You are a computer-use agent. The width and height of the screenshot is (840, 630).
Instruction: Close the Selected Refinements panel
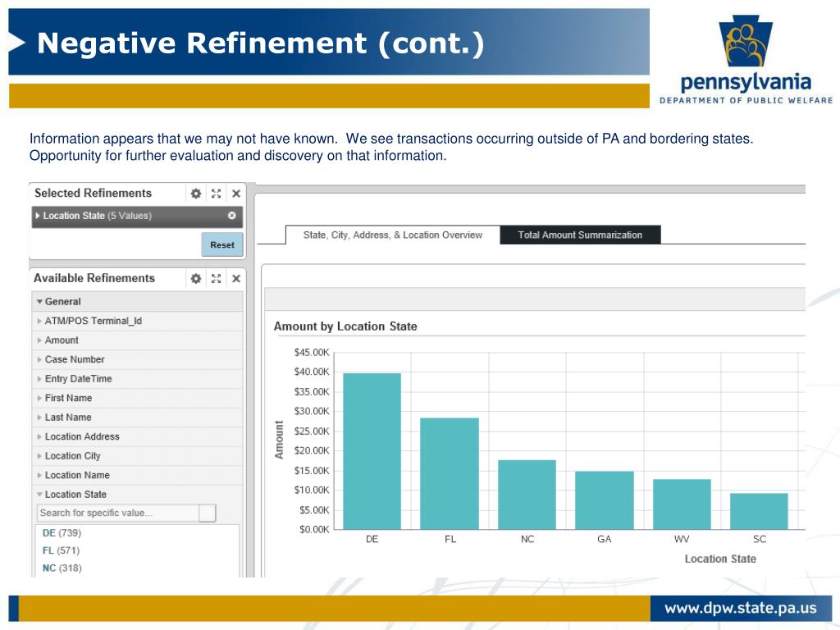click(x=235, y=194)
